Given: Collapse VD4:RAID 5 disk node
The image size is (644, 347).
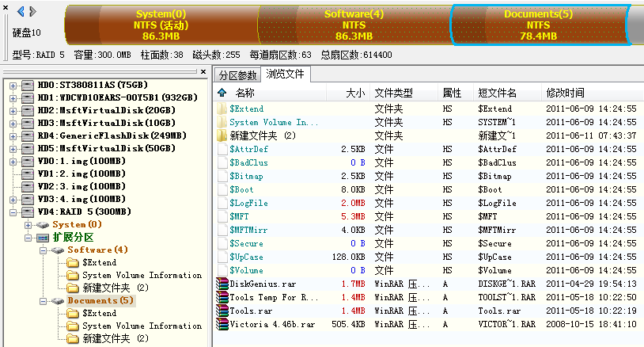Looking at the screenshot, I should [13, 212].
